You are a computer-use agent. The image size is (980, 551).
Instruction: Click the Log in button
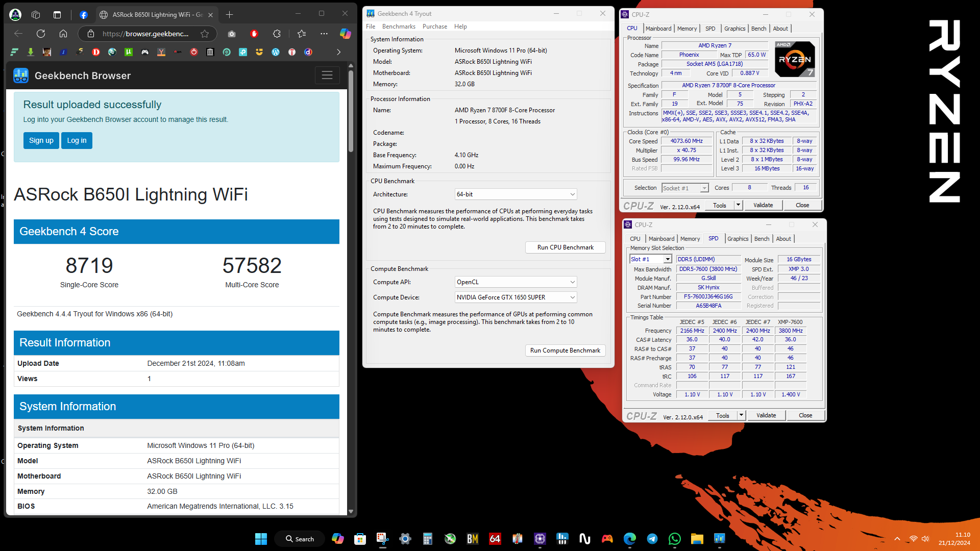(77, 141)
